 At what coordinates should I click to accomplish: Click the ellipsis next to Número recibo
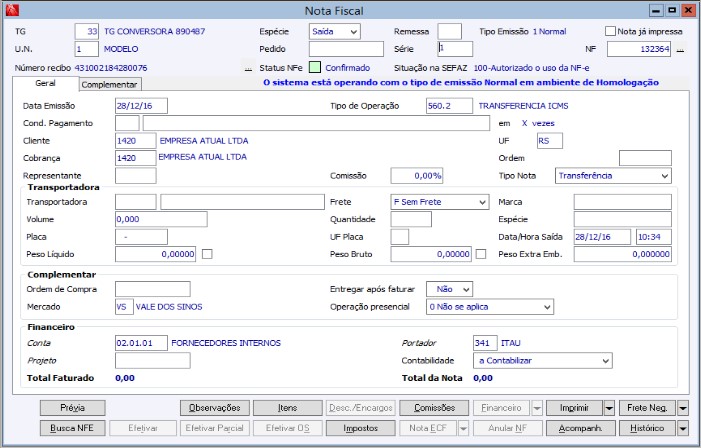pyautogui.click(x=248, y=68)
